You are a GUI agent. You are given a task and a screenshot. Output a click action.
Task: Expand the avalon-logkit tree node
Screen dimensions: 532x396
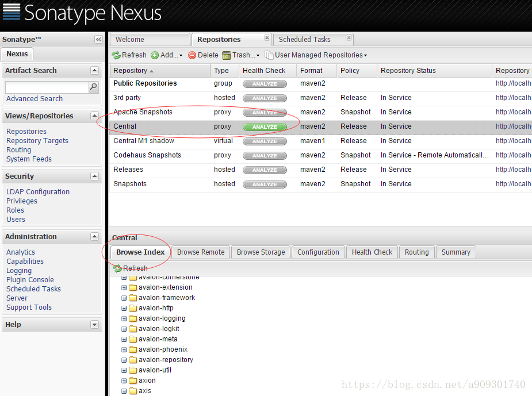[124, 329]
